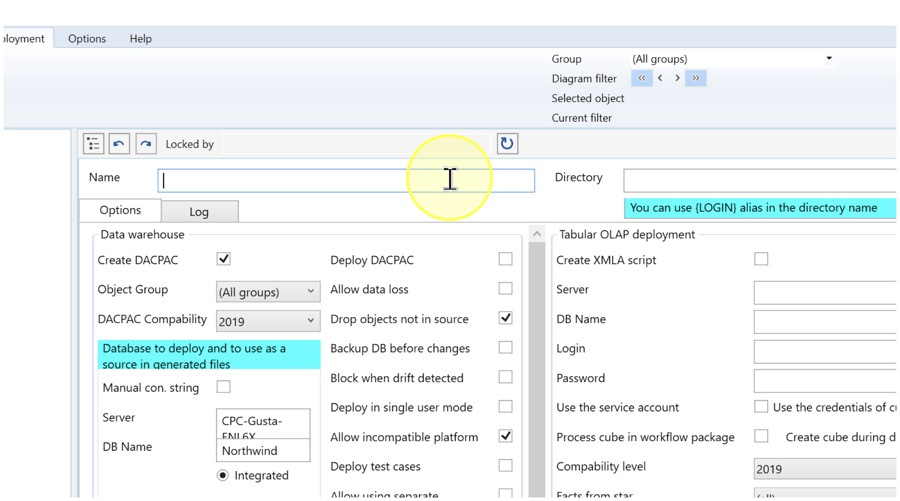
Task: Click into the Name input field
Action: click(x=346, y=180)
